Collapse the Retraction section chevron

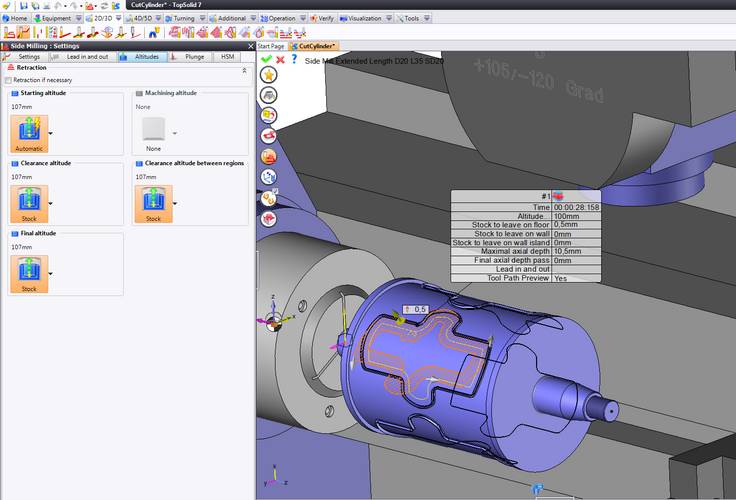(x=245, y=69)
